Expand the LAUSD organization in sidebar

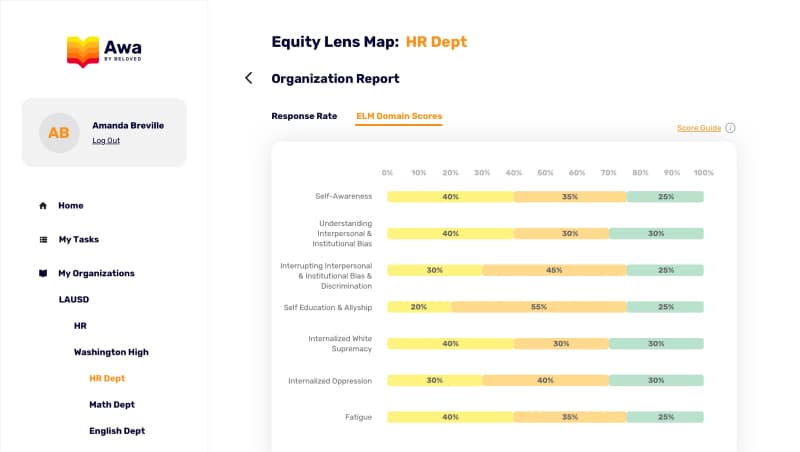(x=75, y=299)
